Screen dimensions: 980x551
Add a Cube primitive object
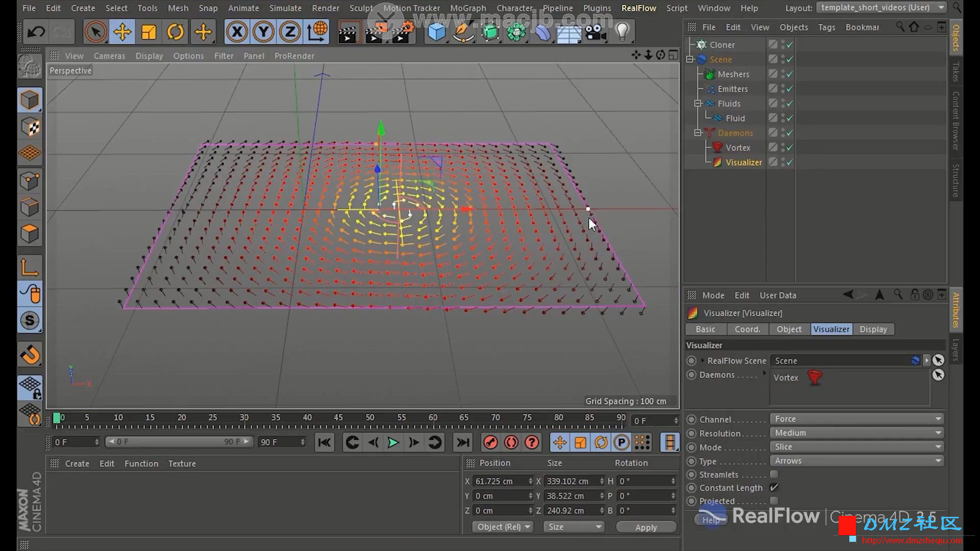pyautogui.click(x=436, y=32)
